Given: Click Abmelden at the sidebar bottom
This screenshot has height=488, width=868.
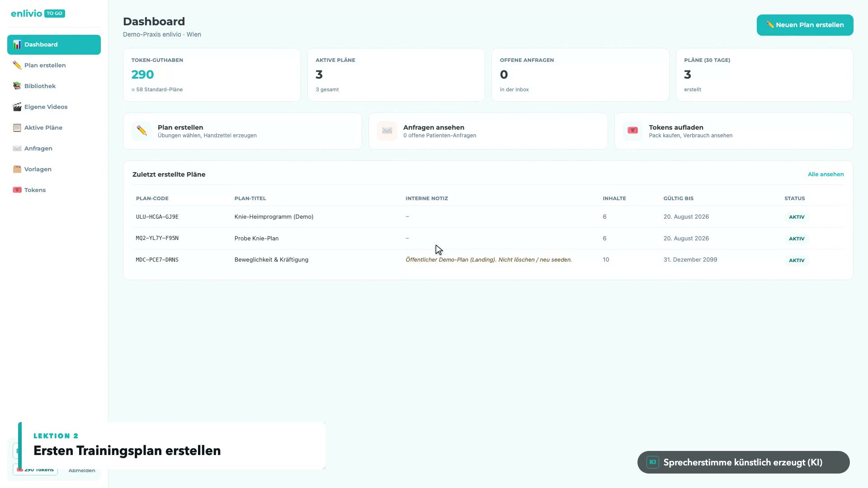Looking at the screenshot, I should pyautogui.click(x=82, y=470).
